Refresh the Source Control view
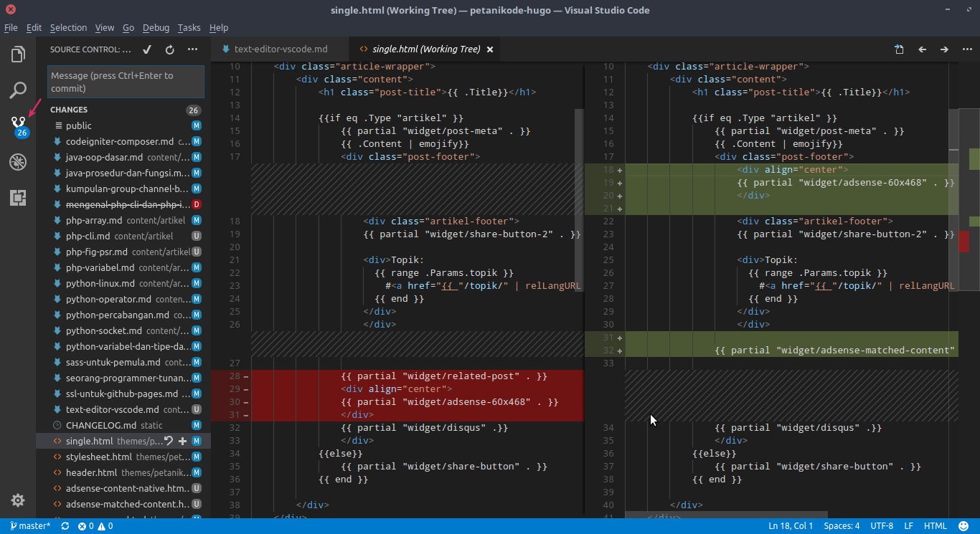The width and height of the screenshot is (980, 534). (x=169, y=49)
